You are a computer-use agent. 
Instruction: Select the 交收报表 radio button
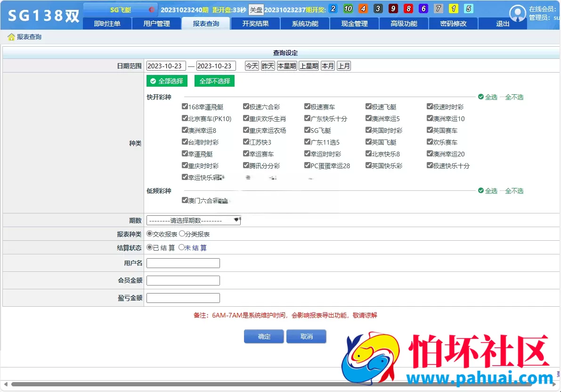149,234
